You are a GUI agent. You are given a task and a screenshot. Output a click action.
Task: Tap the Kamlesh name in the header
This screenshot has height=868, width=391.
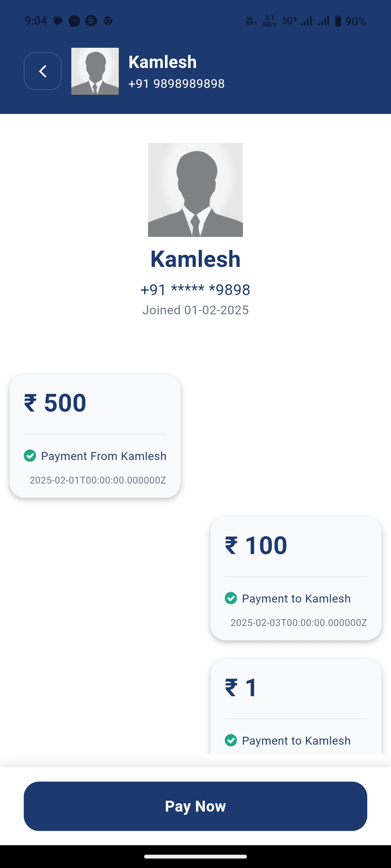[163, 62]
